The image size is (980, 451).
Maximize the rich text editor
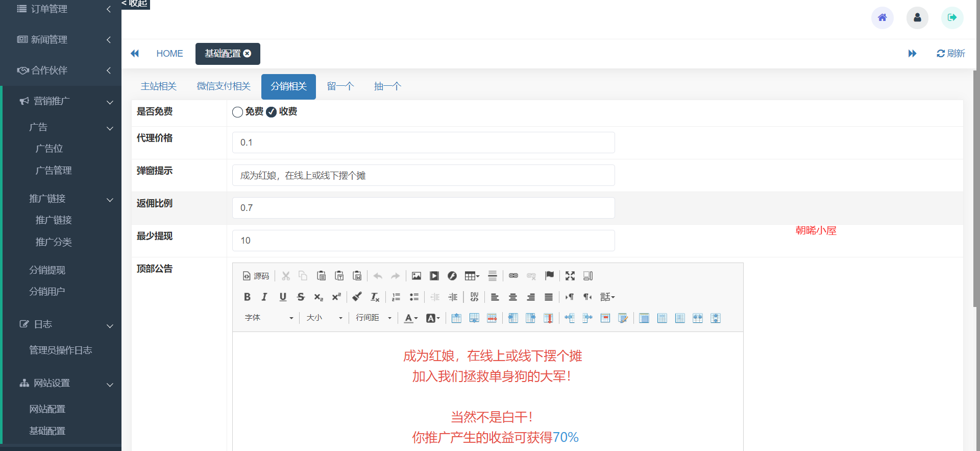[x=570, y=276]
